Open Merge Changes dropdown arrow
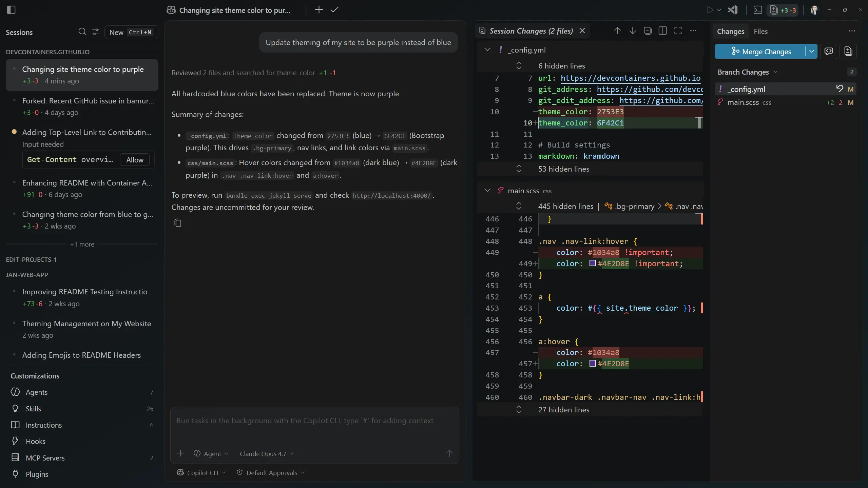Screen dimensions: 868x488 811,52
